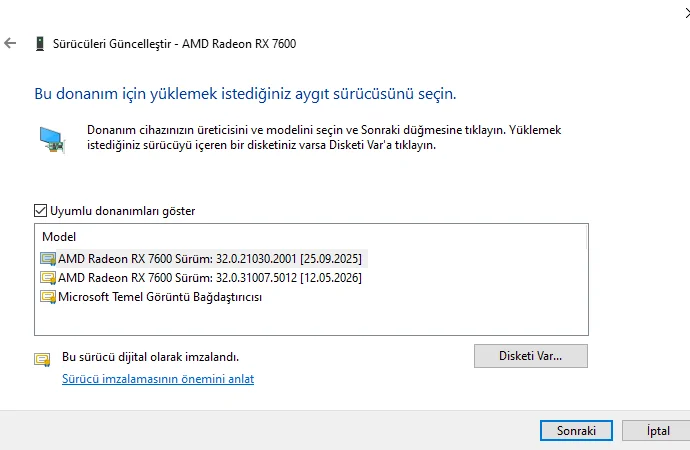
Task: Click the İptal button
Action: click(657, 430)
